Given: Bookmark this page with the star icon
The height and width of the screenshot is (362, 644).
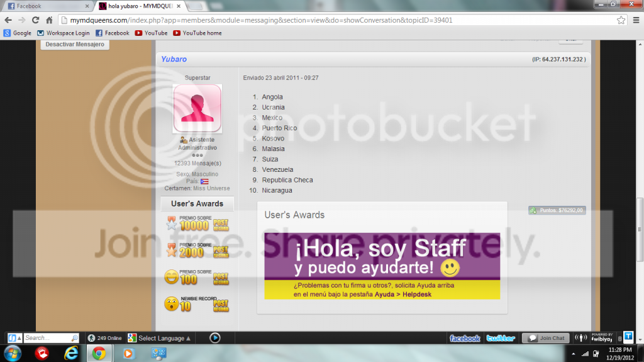Looking at the screenshot, I should (x=621, y=20).
